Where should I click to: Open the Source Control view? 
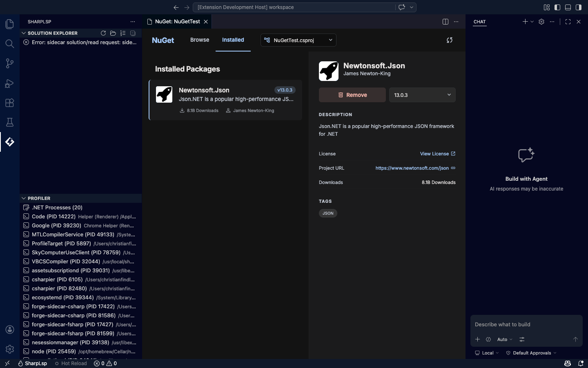10,63
